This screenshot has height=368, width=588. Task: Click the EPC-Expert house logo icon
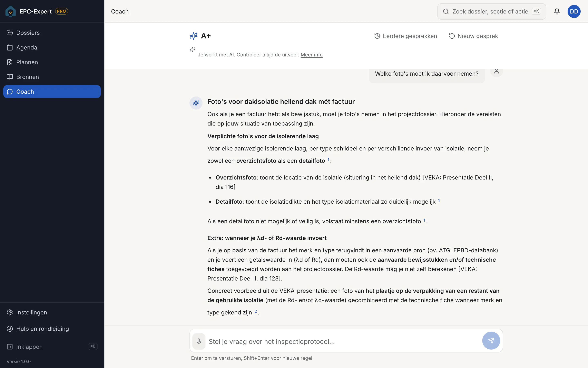pos(10,11)
